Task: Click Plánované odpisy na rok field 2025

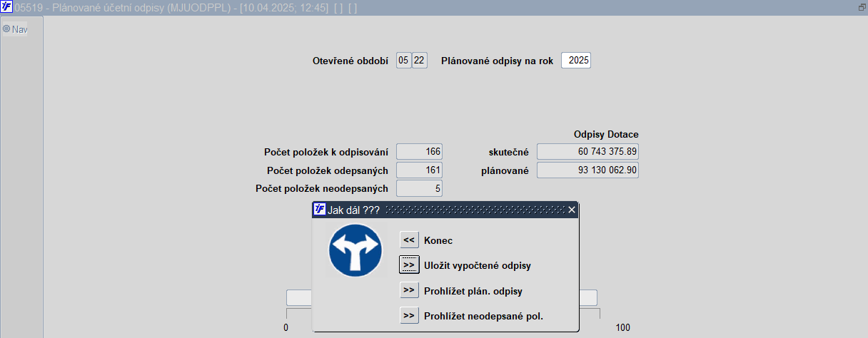Action: pyautogui.click(x=576, y=61)
